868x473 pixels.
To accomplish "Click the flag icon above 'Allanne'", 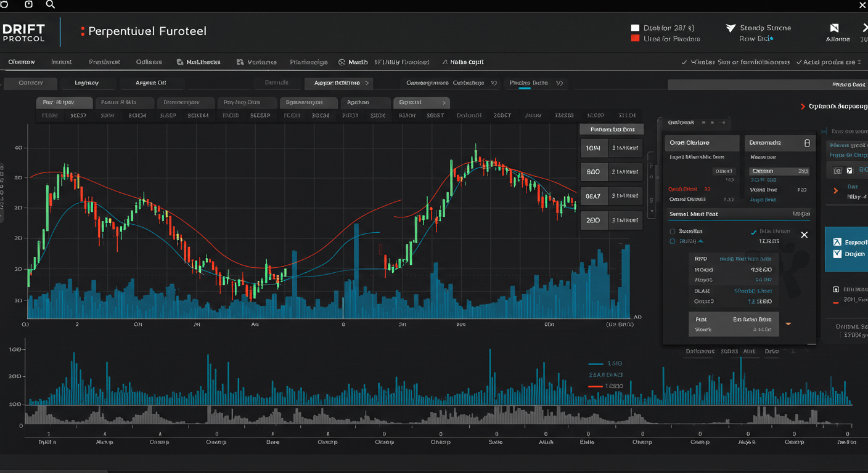I will click(834, 28).
